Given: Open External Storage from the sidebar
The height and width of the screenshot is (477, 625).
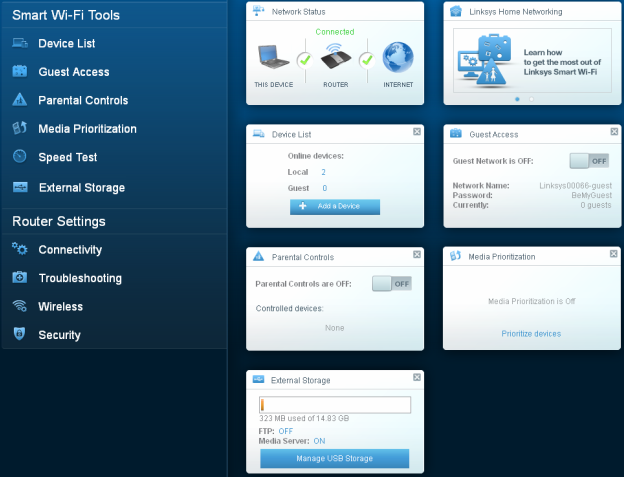Looking at the screenshot, I should point(82,188).
